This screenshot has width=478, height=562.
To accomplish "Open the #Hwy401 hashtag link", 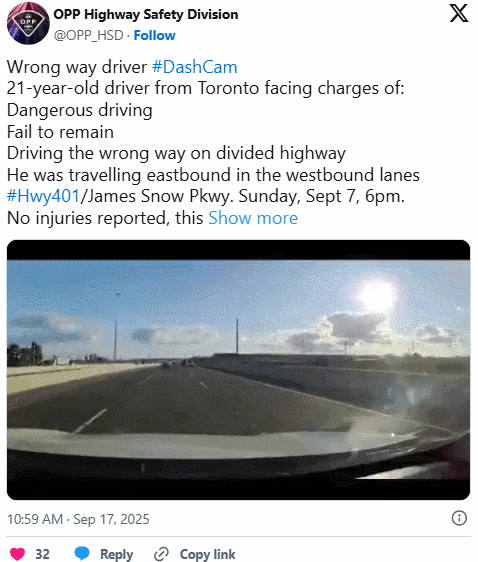I will point(43,196).
